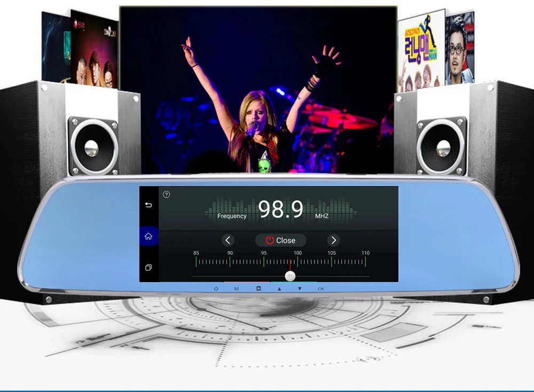Viewport: 534px width, 392px height.
Task: Click the 85 label on frequency scale
Action: [196, 253]
